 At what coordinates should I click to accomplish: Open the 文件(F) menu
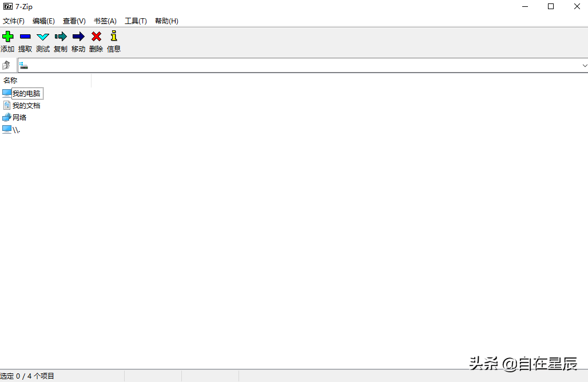(14, 21)
